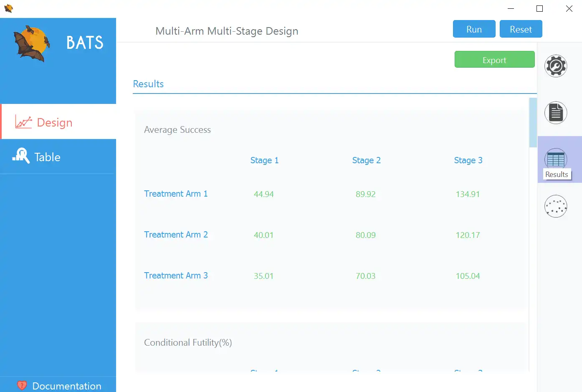The image size is (582, 392).
Task: Run the design simulation
Action: tap(474, 29)
